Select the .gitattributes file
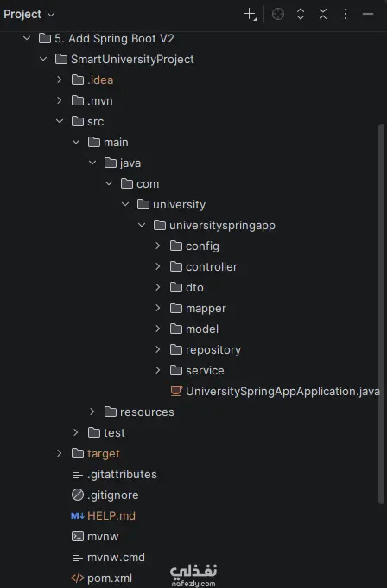The width and height of the screenshot is (387, 588). click(114, 474)
